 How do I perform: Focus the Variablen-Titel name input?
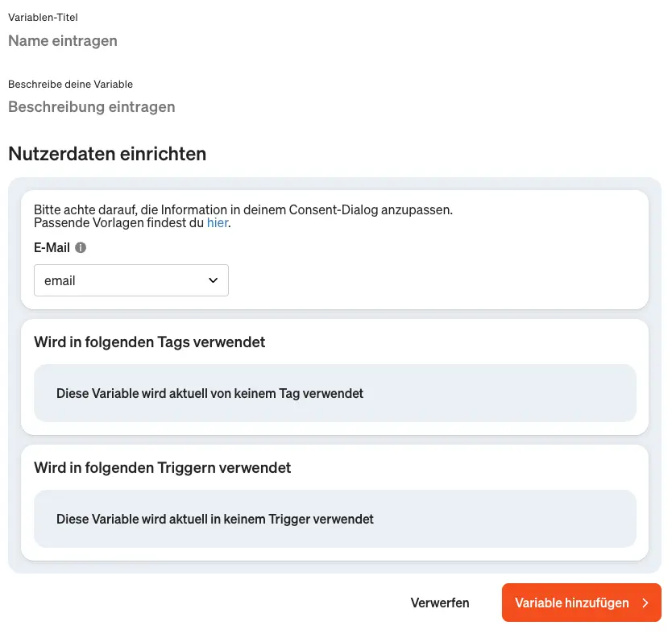(161, 41)
